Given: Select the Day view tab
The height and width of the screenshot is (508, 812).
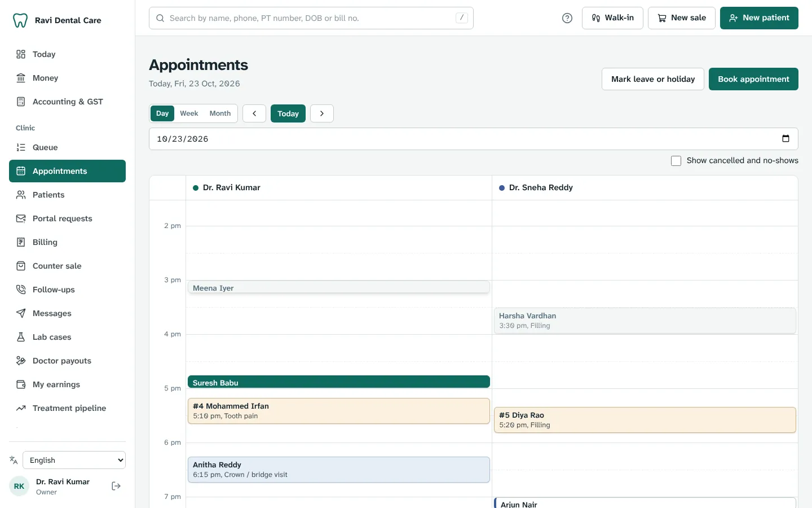Looking at the screenshot, I should pos(162,113).
